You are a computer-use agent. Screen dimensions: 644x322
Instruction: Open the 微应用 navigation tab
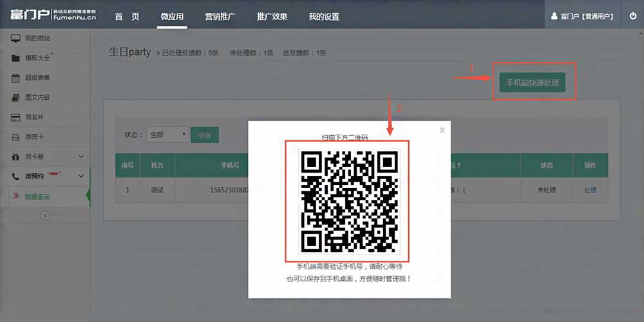(x=172, y=17)
